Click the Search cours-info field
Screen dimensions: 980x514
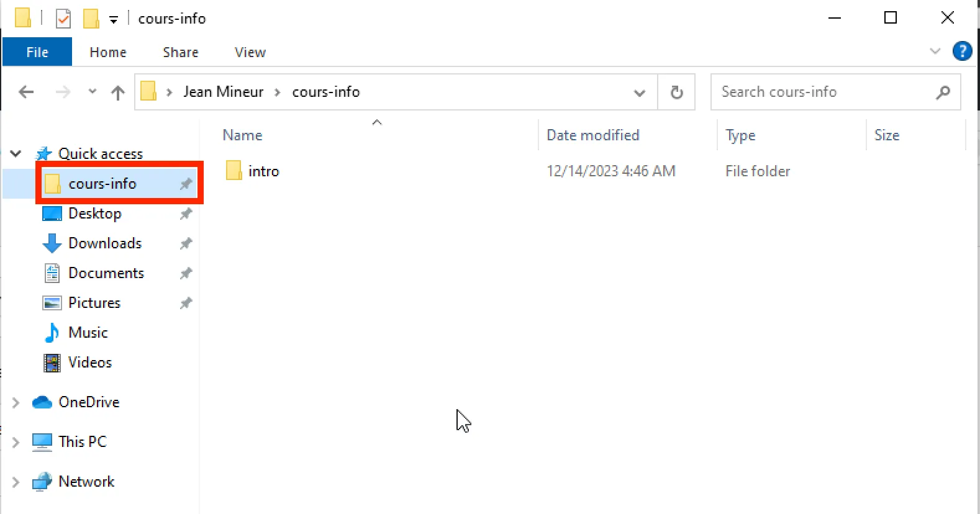(820, 92)
